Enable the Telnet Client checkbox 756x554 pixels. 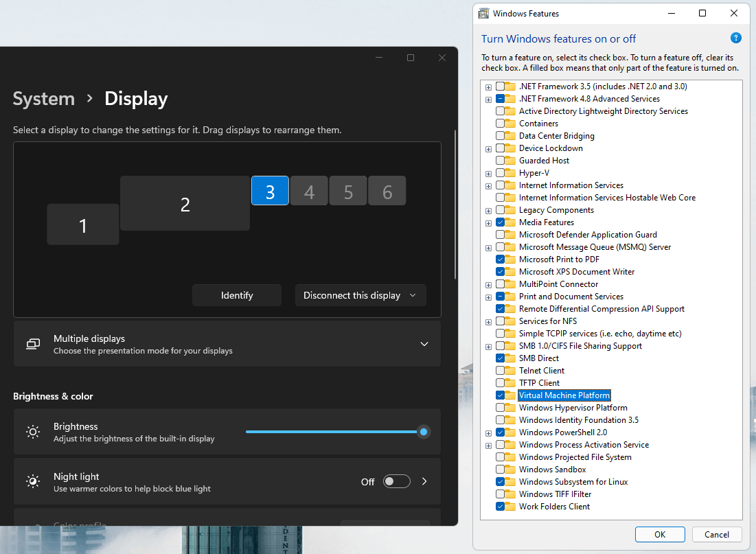click(x=500, y=371)
